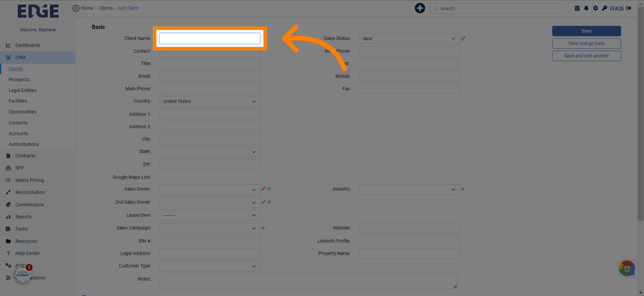Go to Clients sublink
This screenshot has width=644, height=296.
coord(16,69)
